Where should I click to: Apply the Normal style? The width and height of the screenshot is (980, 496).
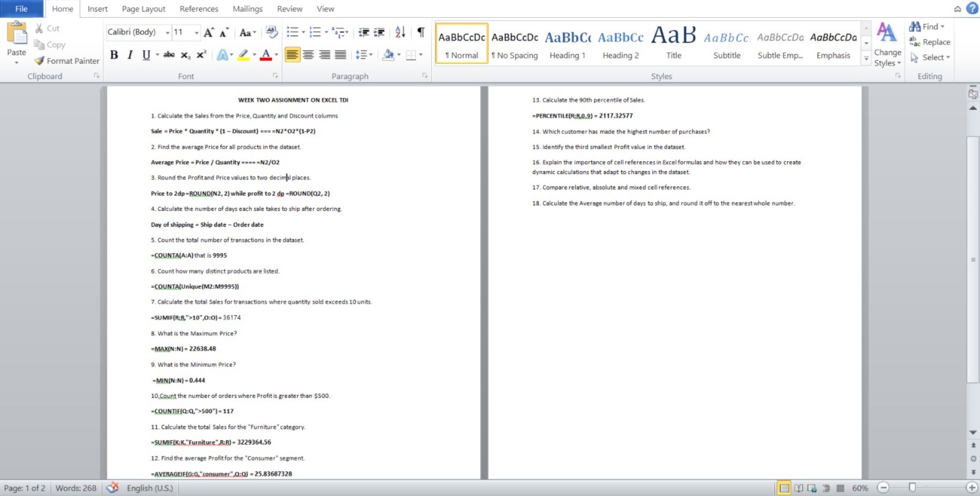pyautogui.click(x=462, y=43)
